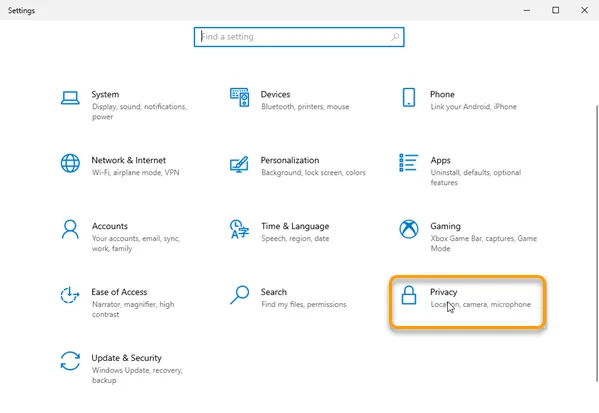Open the Search category heading
Viewport: 599px width, 413px height.
click(274, 292)
